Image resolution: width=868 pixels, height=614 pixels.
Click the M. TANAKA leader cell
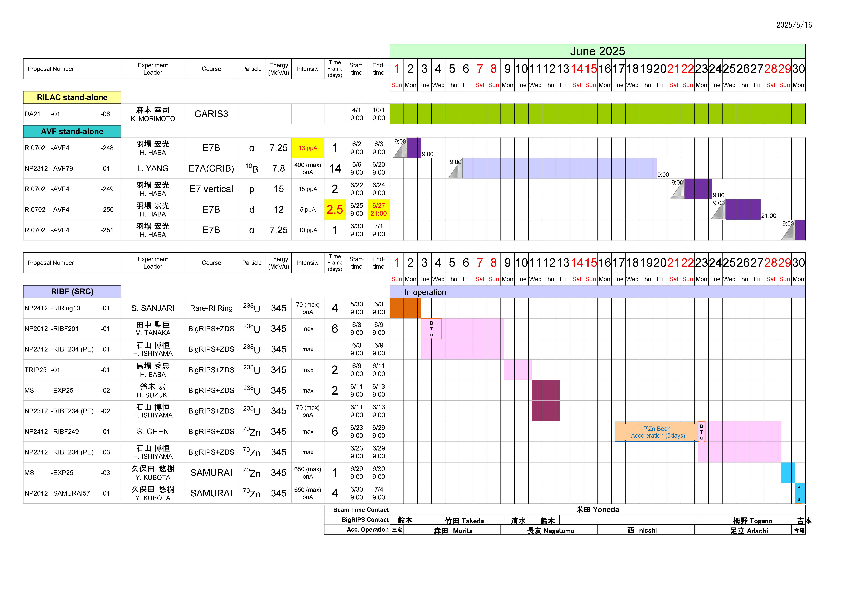[x=153, y=329]
